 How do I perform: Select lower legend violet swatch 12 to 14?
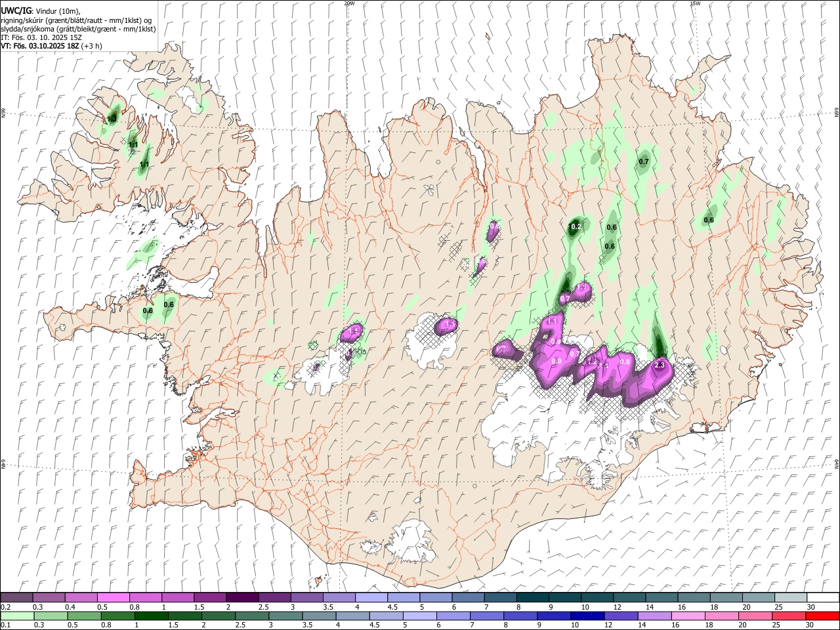tap(620, 616)
